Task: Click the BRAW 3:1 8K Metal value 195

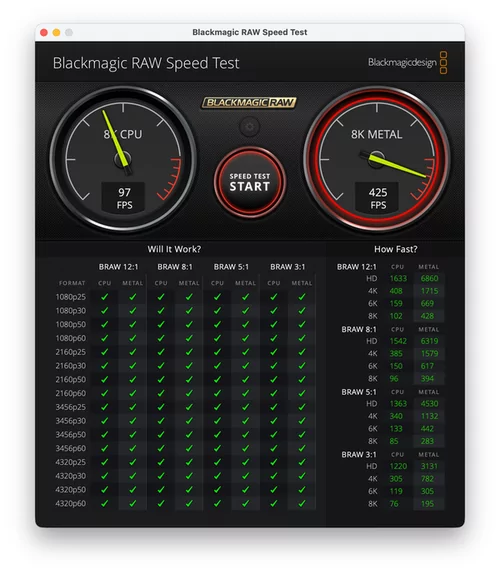Action: point(427,504)
